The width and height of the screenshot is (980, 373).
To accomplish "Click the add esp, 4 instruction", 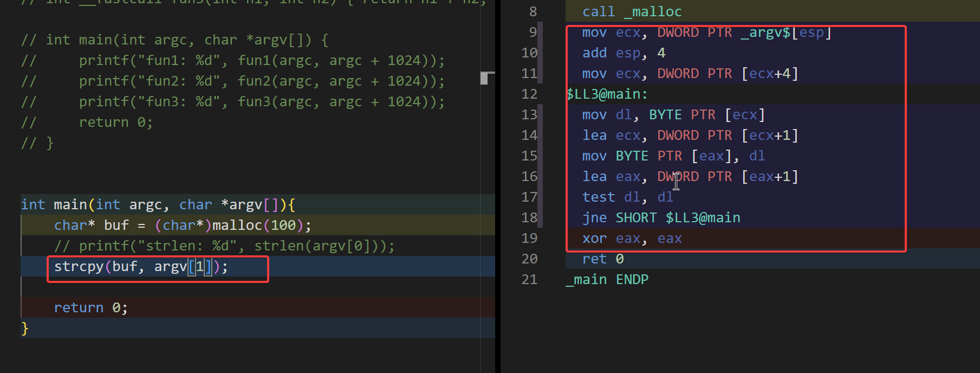I will tap(623, 53).
